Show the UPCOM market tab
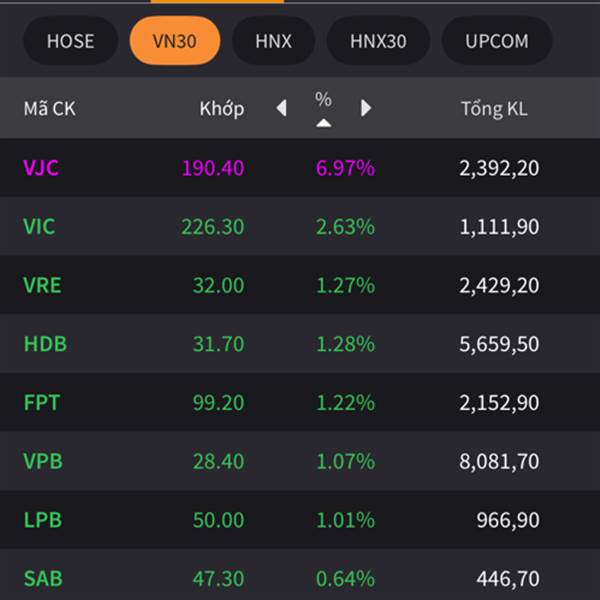This screenshot has width=600, height=600. pos(496,41)
